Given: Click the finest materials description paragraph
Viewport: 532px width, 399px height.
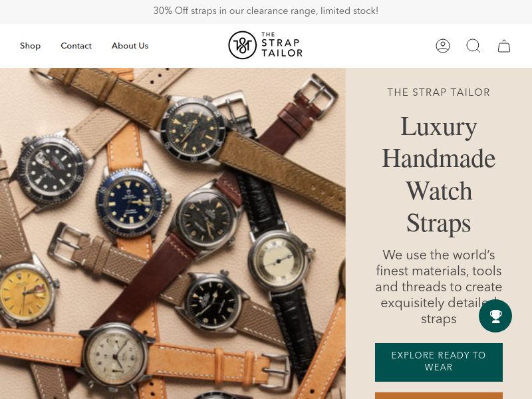Looking at the screenshot, I should point(439,287).
